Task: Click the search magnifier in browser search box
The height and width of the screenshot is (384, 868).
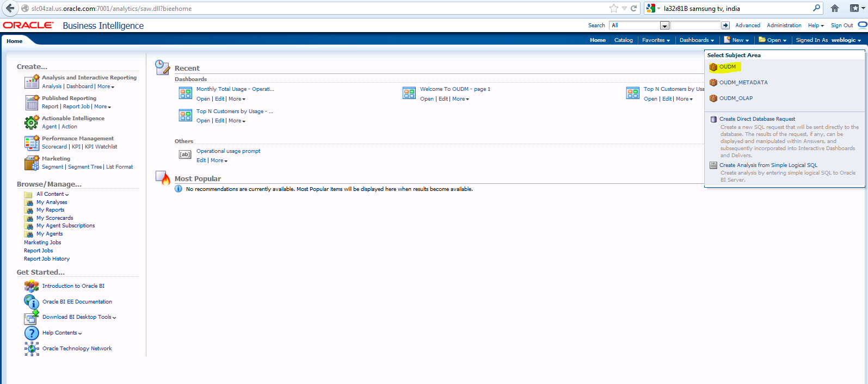Action: pyautogui.click(x=816, y=8)
